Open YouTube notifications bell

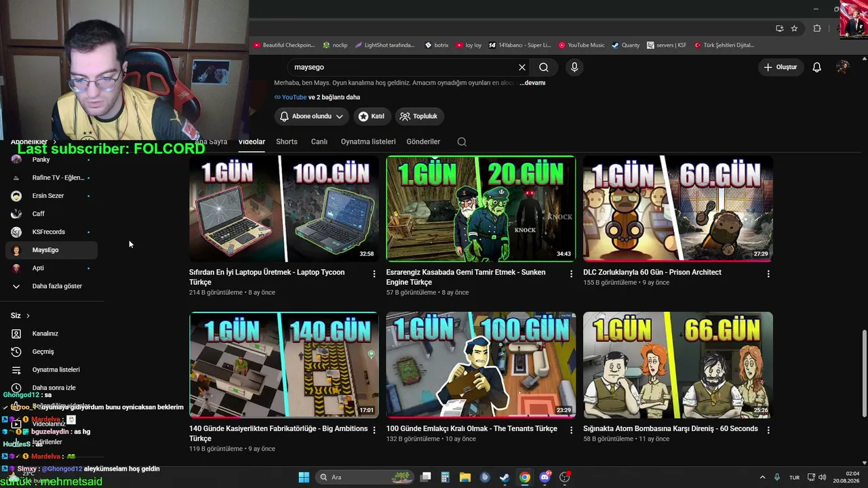[817, 67]
